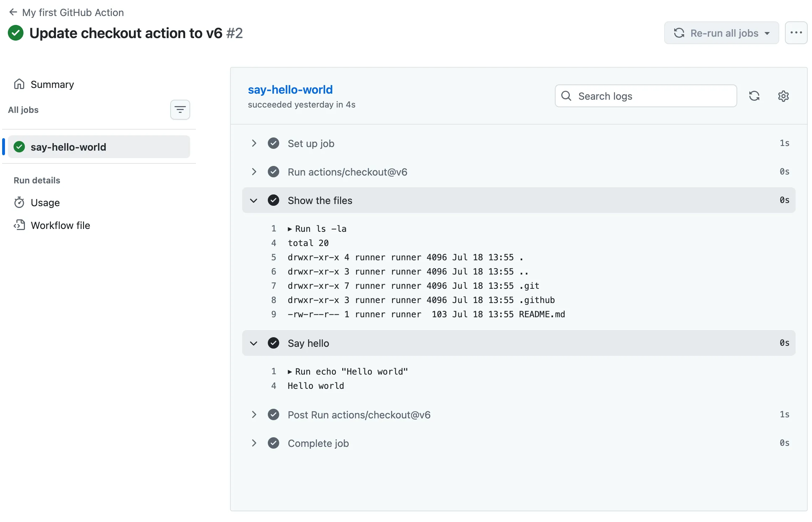The width and height of the screenshot is (812, 522).
Task: Click the succeeded yesterday in 4s status text
Action: 302,105
